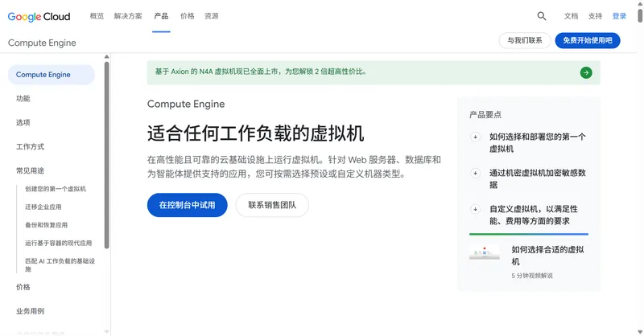Click green arrow on N4A announcement banner
The width and height of the screenshot is (644, 336).
[586, 72]
